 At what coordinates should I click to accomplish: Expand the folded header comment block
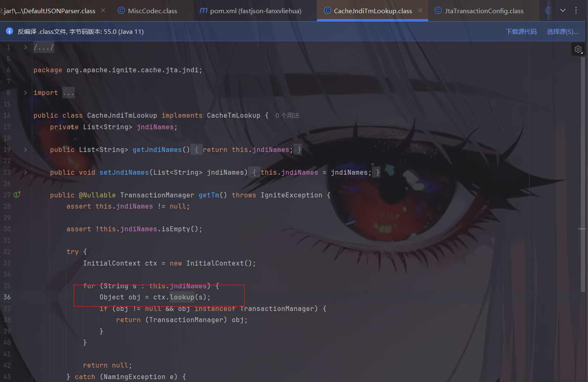(26, 47)
